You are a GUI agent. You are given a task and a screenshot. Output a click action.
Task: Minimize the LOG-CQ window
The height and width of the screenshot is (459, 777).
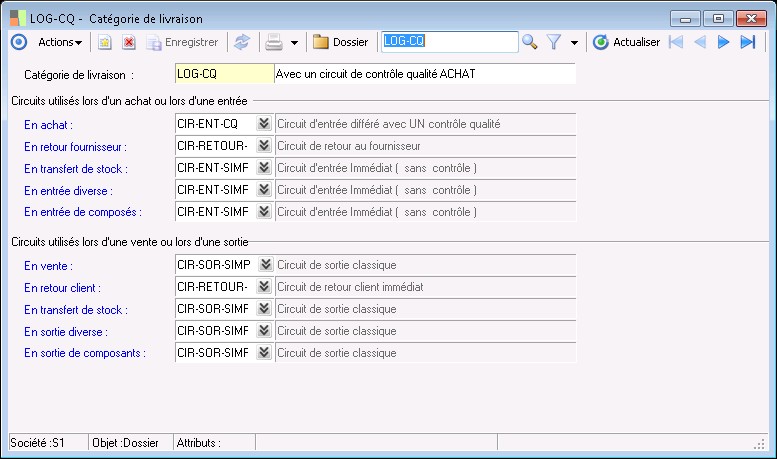(685, 19)
